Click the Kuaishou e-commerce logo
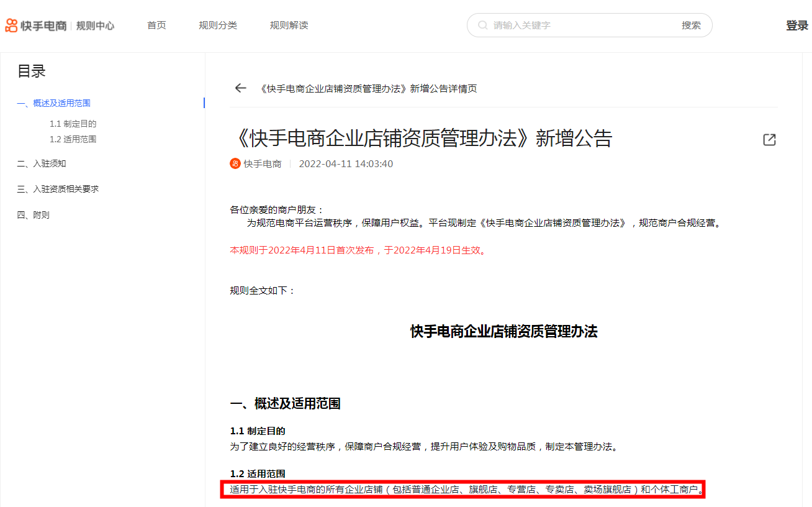This screenshot has height=507, width=812. [x=36, y=25]
